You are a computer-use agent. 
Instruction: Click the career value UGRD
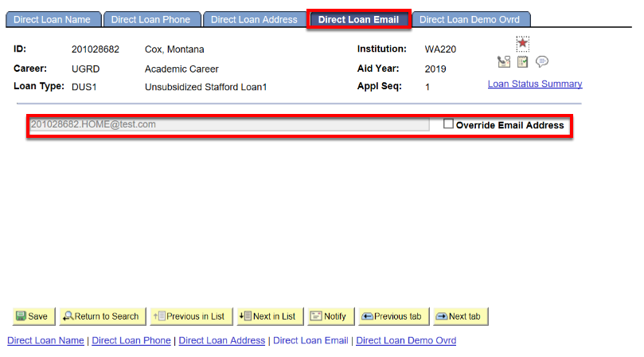point(85,69)
